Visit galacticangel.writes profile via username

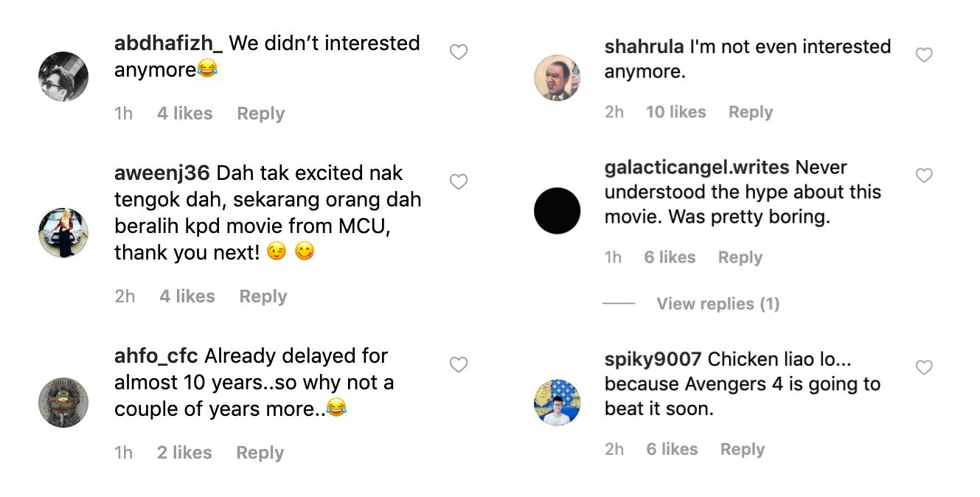[696, 168]
